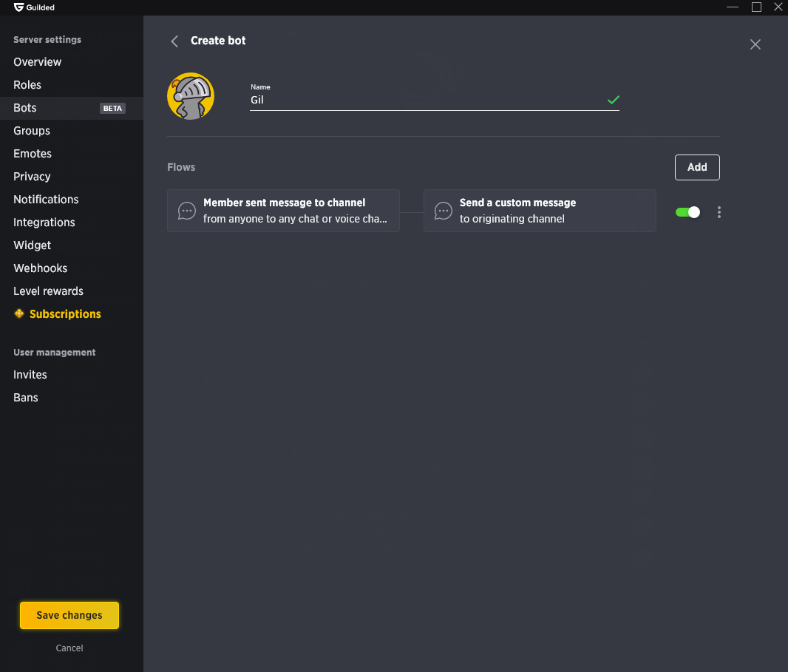The height and width of the screenshot is (672, 788).
Task: Click the bot Name input field
Action: coord(434,100)
